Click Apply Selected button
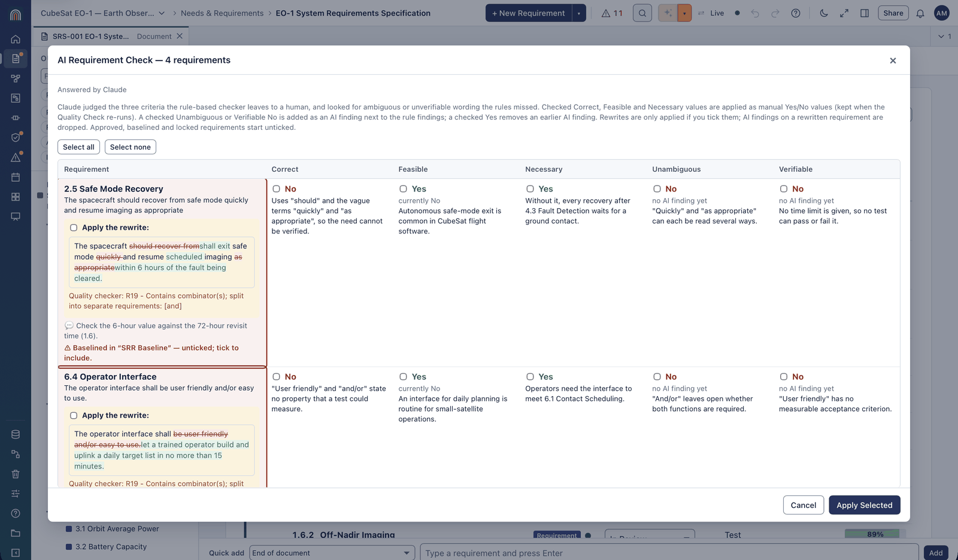 (x=865, y=505)
